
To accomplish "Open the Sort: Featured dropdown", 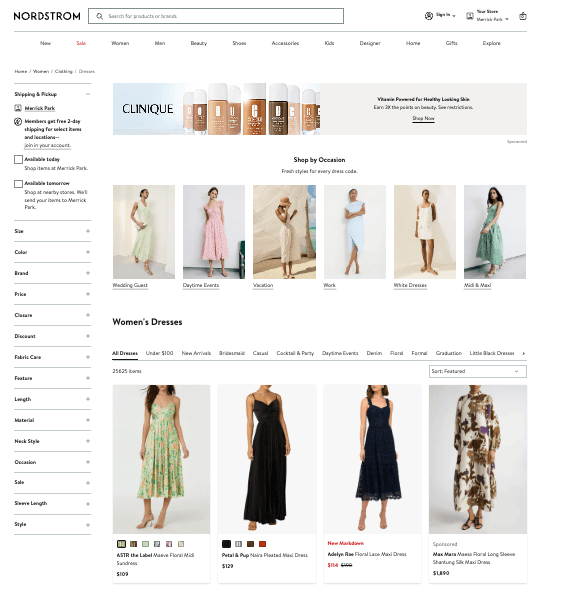I will point(478,371).
